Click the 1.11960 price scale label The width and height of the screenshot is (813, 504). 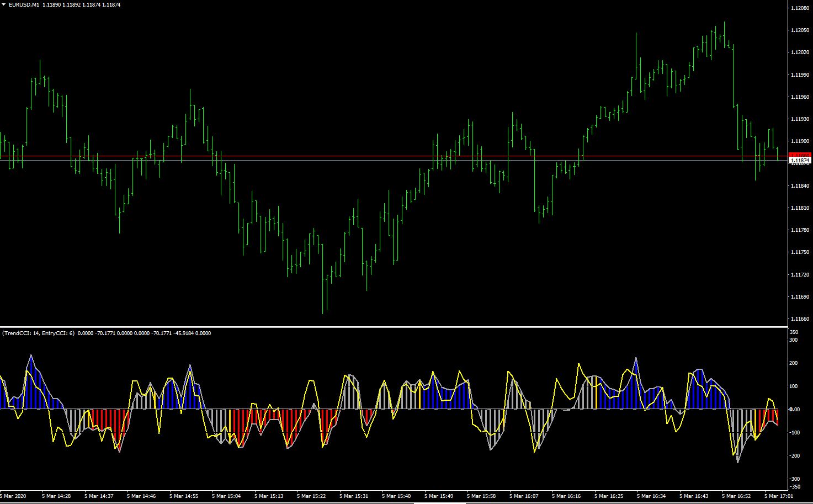[800, 97]
